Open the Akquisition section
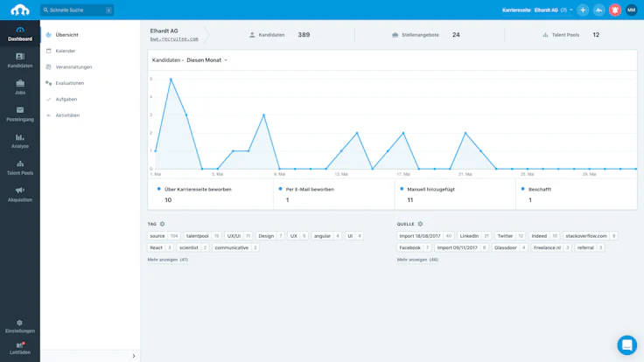The image size is (644, 362). 20,194
